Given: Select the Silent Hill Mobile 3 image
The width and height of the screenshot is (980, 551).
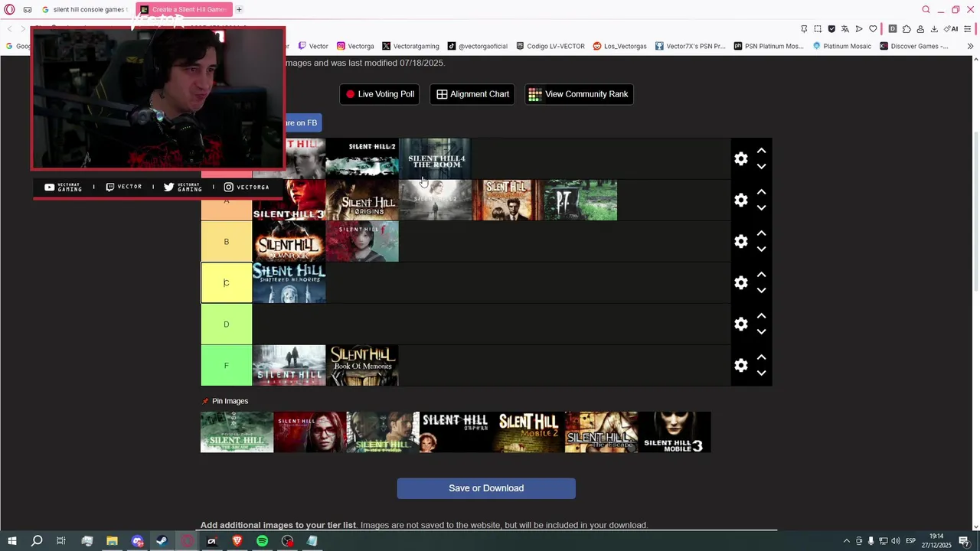Looking at the screenshot, I should [674, 432].
